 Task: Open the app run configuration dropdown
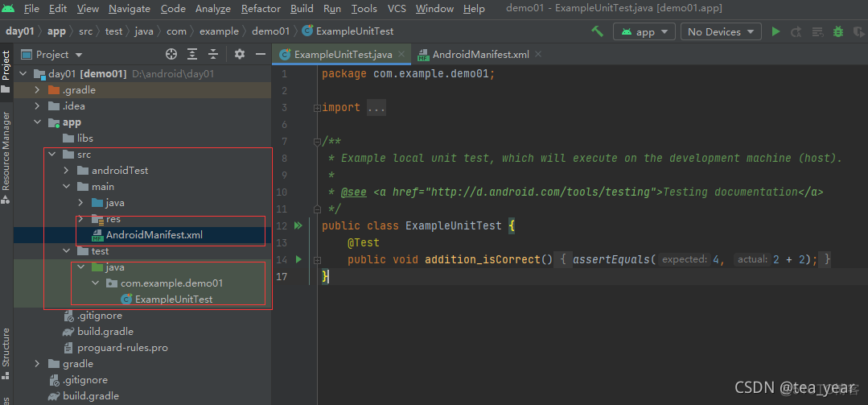point(644,31)
